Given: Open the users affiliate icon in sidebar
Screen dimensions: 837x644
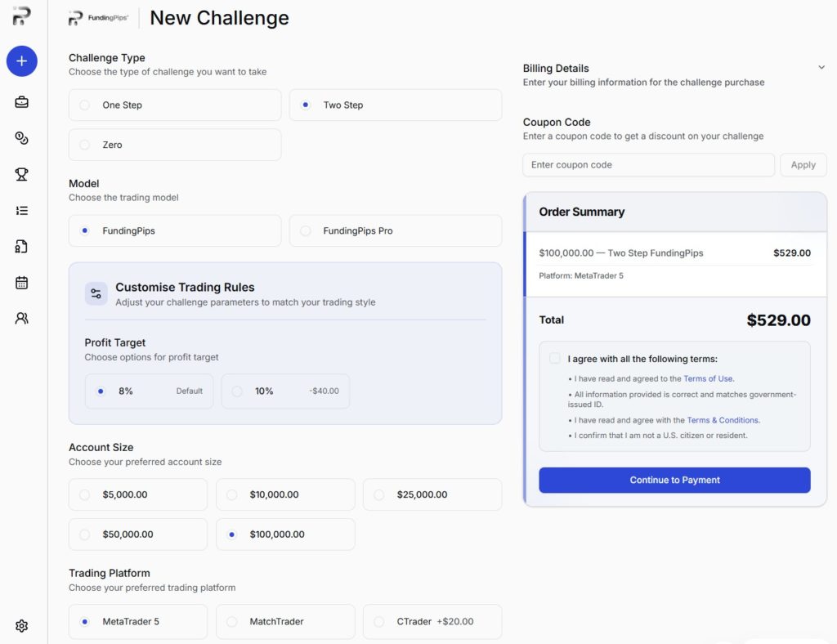Looking at the screenshot, I should pyautogui.click(x=21, y=319).
